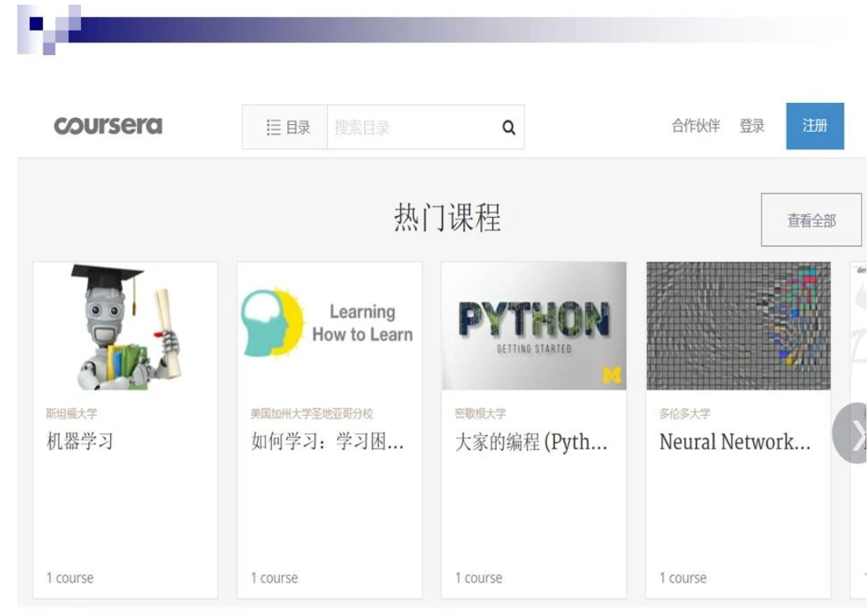The image size is (868, 616).
Task: Open the robot graduate machine learning thumbnail
Action: 125,326
